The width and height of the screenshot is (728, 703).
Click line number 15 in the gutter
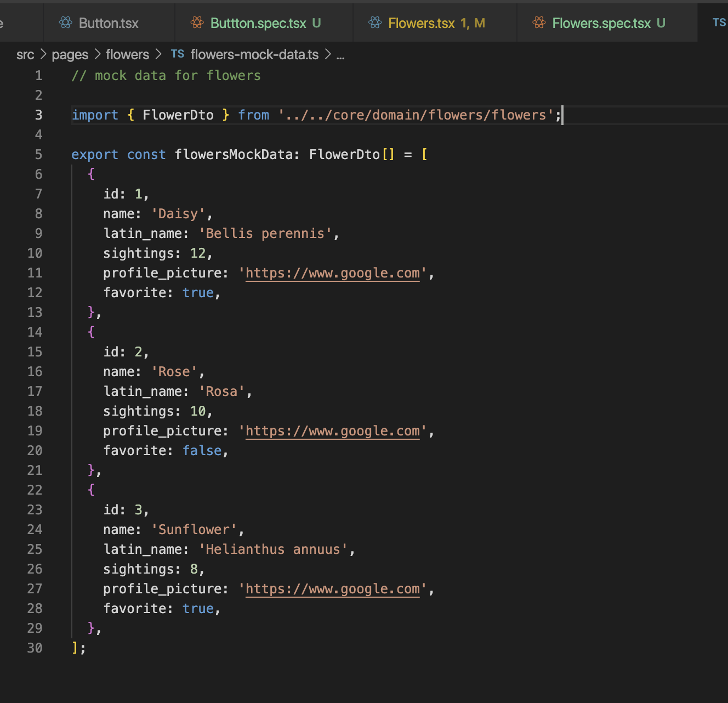tap(35, 351)
